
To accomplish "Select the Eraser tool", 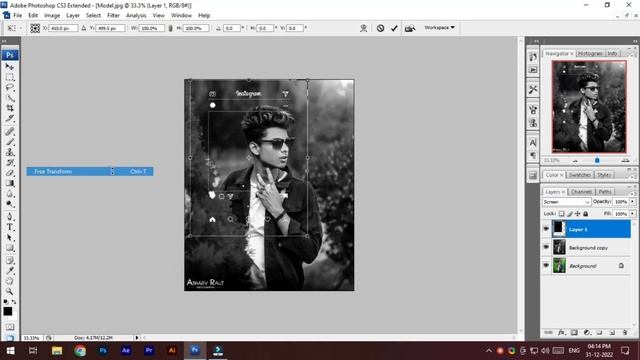I will tap(9, 173).
